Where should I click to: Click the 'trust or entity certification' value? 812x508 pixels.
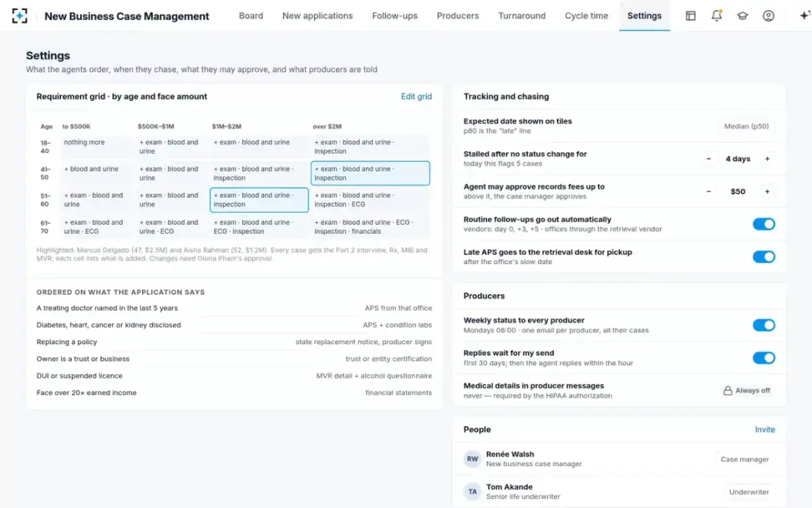pos(388,359)
